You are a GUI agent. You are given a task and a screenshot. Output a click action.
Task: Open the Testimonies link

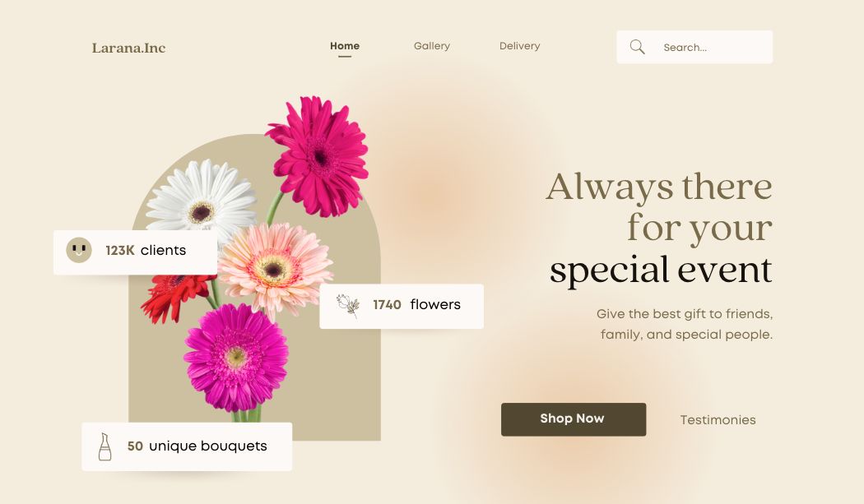[718, 419]
